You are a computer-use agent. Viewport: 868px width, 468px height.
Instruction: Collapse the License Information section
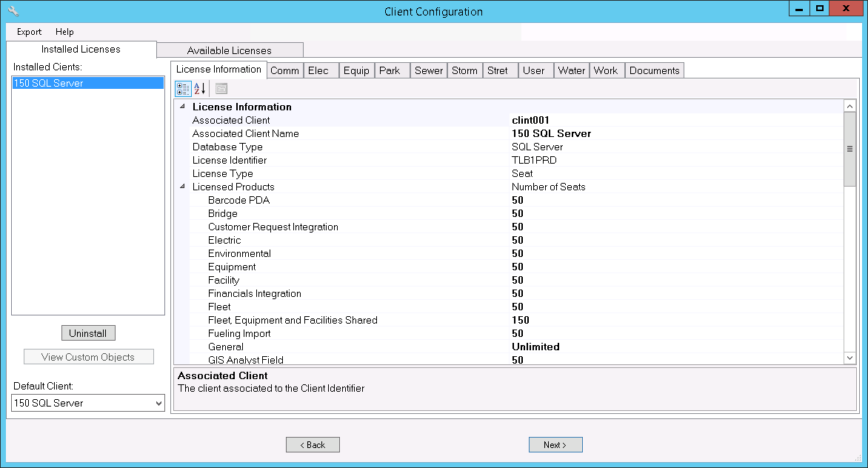(x=183, y=107)
